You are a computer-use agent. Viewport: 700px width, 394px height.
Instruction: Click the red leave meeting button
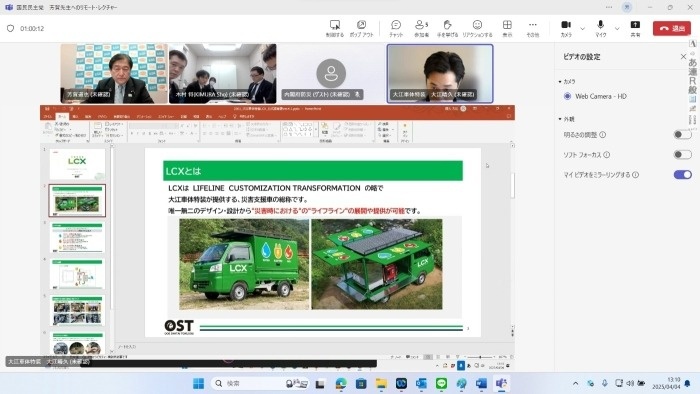[x=671, y=28]
